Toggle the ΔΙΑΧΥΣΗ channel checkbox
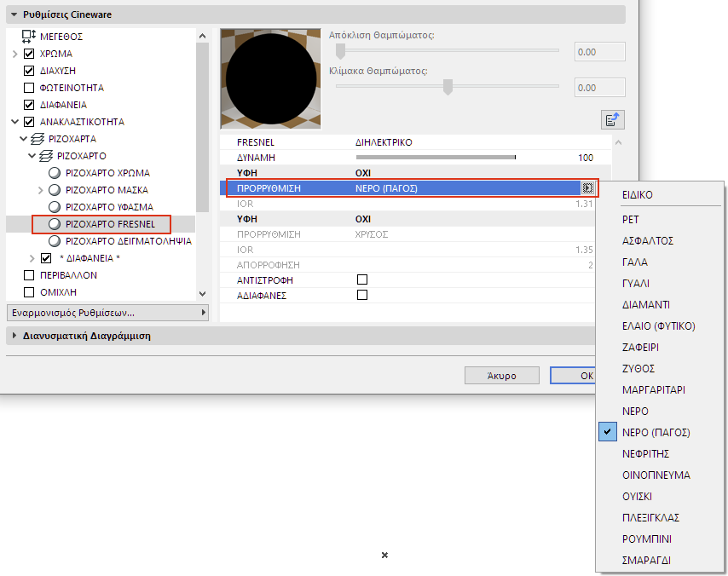The width and height of the screenshot is (728, 576). coord(29,71)
